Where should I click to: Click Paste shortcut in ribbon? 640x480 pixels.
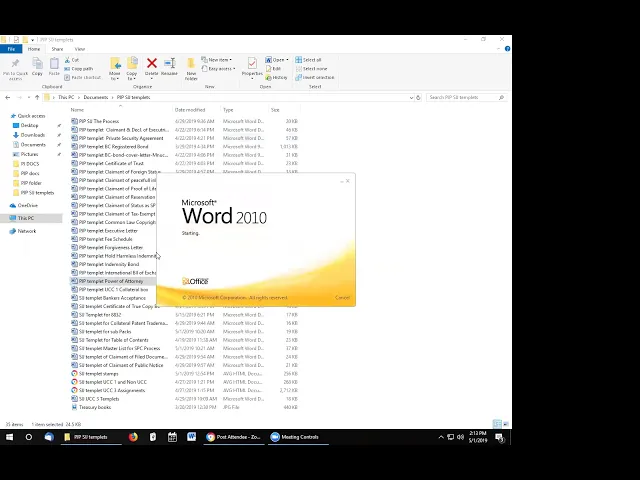(83, 78)
